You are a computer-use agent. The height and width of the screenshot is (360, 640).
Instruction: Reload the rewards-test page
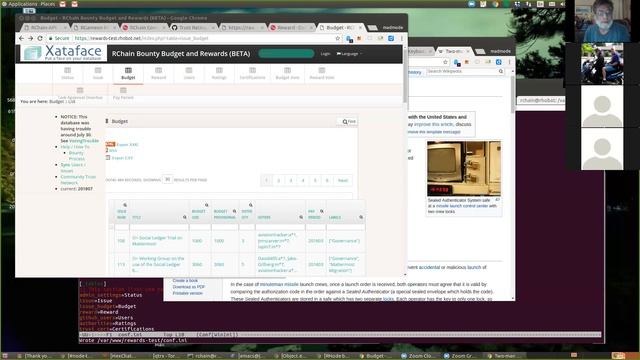click(x=40, y=38)
